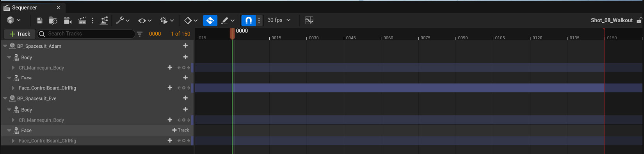
Task: Click the + Track button on Eve's Face row
Action: click(x=180, y=130)
